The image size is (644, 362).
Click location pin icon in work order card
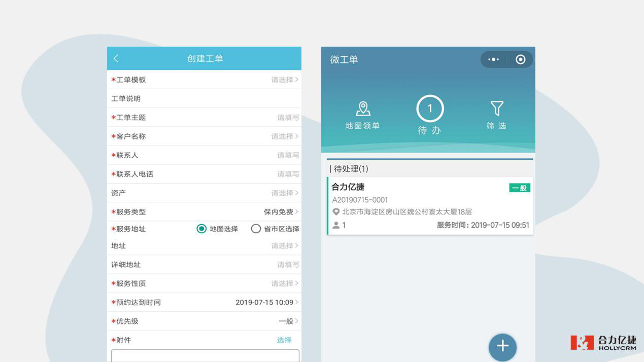pyautogui.click(x=336, y=212)
